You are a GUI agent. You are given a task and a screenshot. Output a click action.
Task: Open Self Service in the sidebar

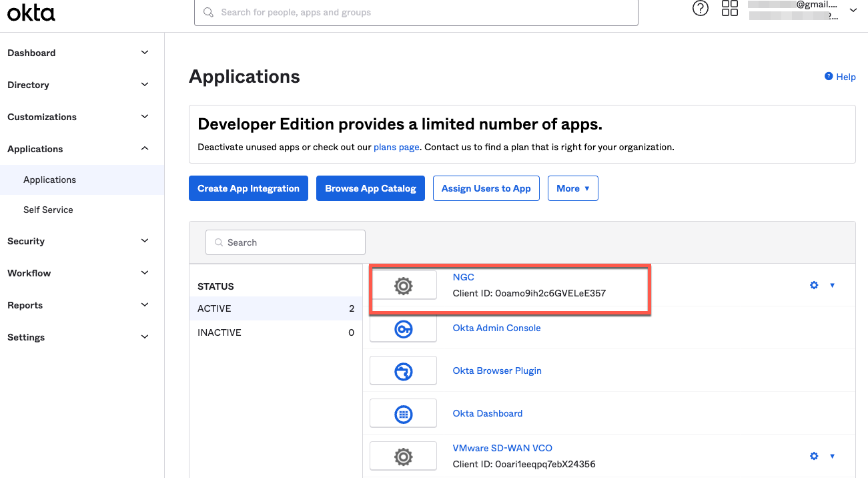[48, 210]
